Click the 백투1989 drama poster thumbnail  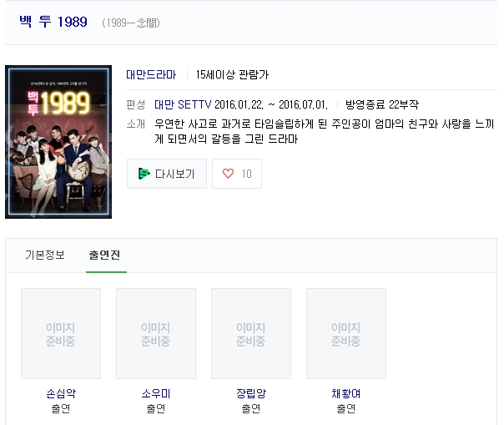(58, 142)
